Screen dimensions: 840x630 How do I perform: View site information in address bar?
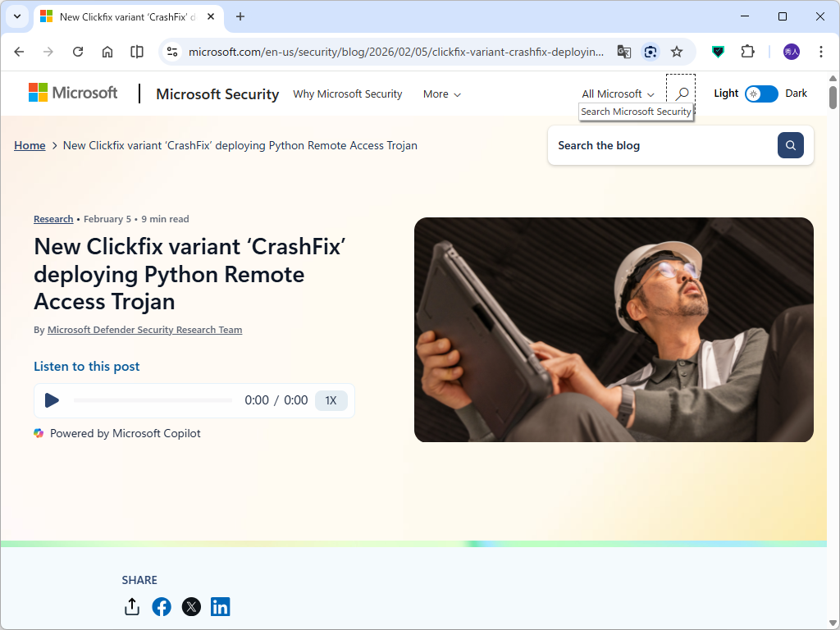[172, 52]
